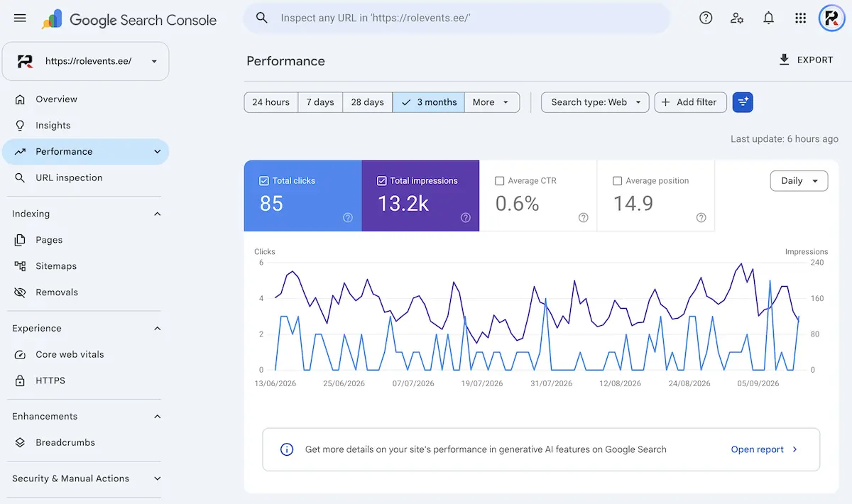Expand the Performance menu chevron
Screen dimensions: 852x504
(158, 151)
